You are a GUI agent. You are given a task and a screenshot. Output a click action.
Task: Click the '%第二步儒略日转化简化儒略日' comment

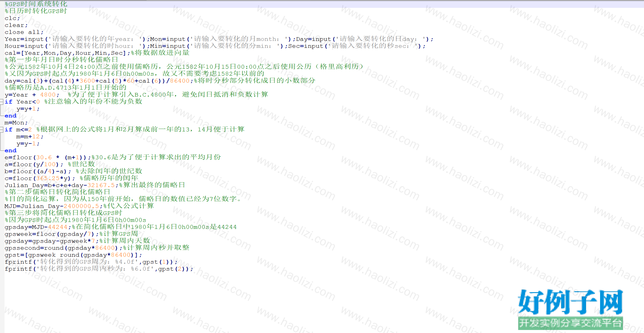[x=58, y=192]
